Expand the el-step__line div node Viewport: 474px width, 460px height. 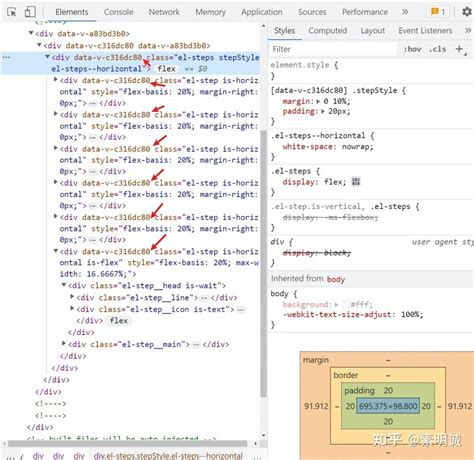coord(72,297)
